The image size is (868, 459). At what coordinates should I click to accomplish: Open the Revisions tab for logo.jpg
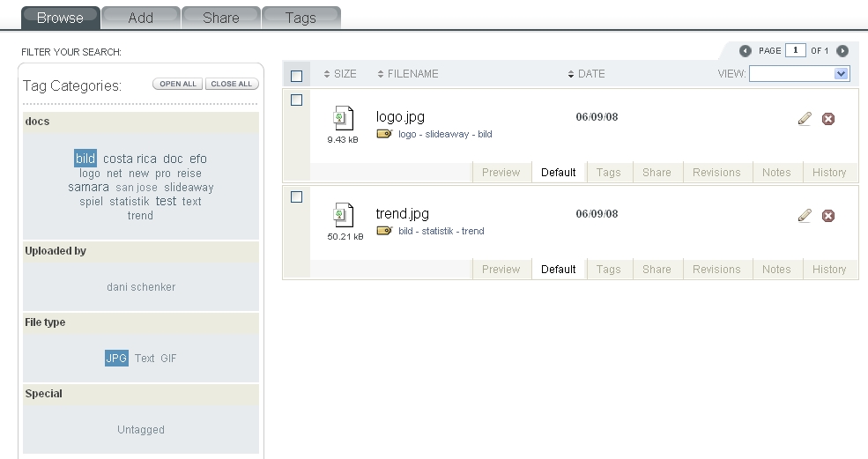[x=716, y=173]
